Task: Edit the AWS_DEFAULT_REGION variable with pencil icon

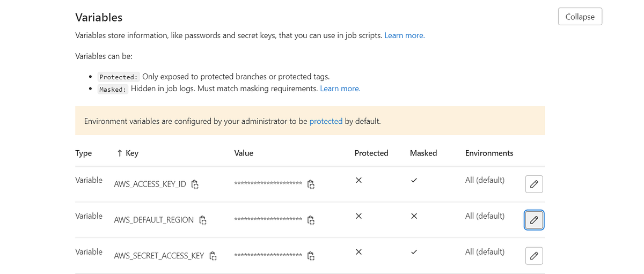Action: (534, 220)
